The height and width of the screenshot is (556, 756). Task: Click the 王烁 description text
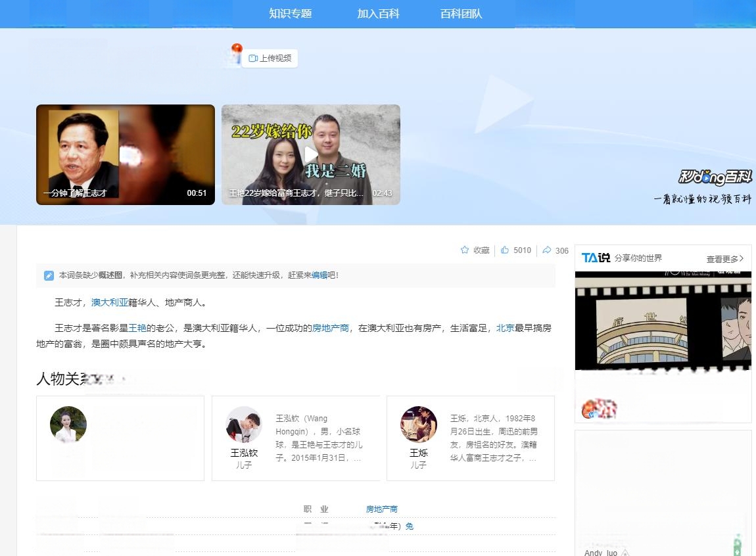(494, 438)
